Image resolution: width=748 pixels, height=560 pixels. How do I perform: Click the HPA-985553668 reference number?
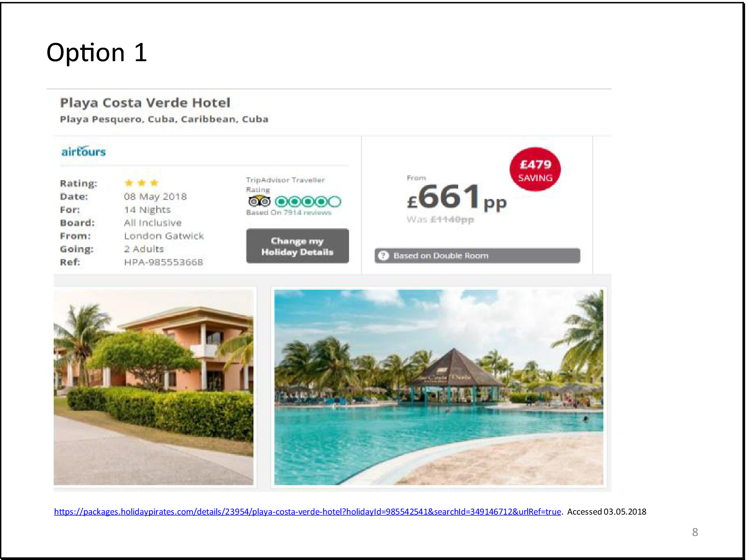click(163, 262)
